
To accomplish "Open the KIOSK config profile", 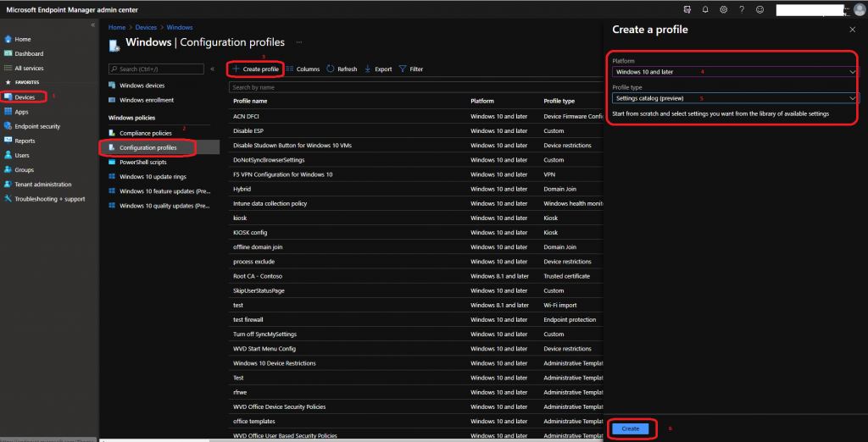I will (250, 232).
